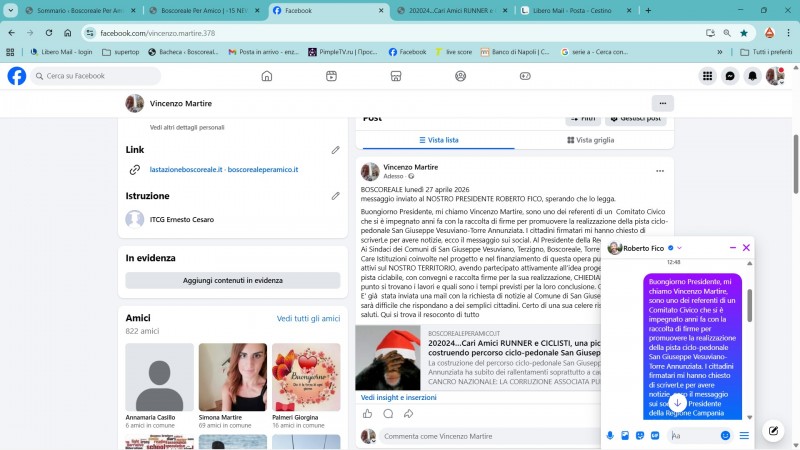
Task: Switch to 202024 Cari Amici RUNNER tab
Action: 453,10
